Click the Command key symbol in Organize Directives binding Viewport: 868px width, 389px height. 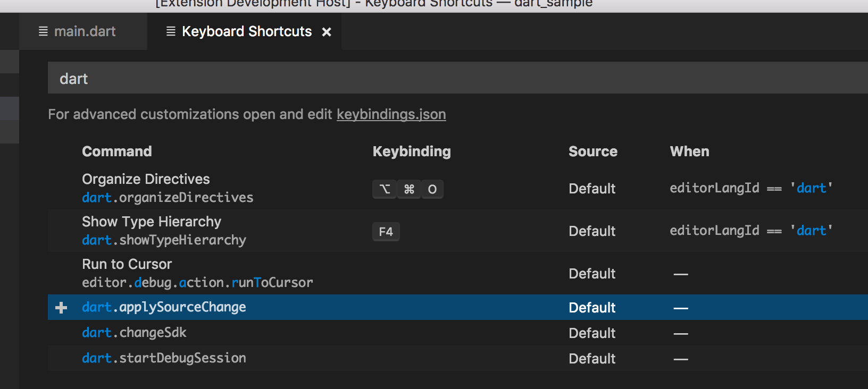pyautogui.click(x=408, y=189)
